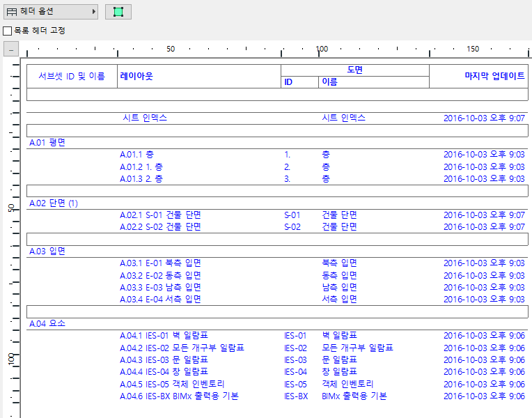
Task: Click the A.03.3 E-03 남측 입면 entry
Action: 160,288
